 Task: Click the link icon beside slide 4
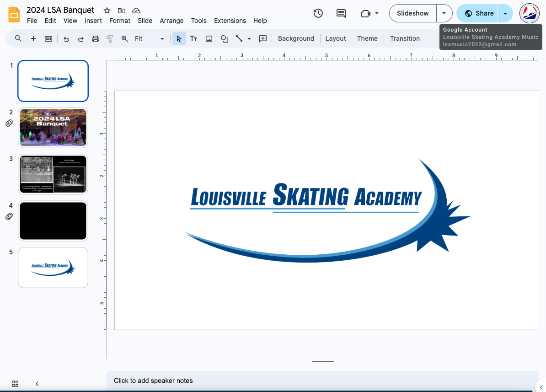[9, 216]
